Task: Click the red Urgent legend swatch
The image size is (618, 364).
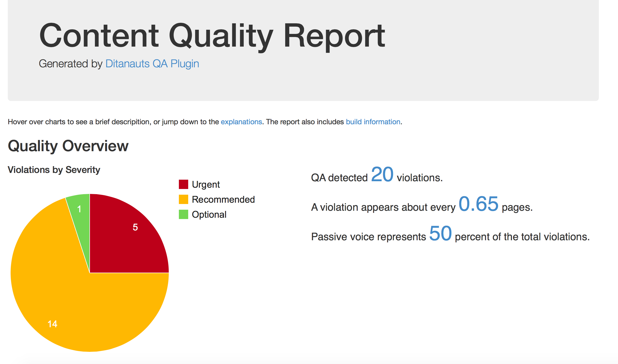Action: click(x=183, y=184)
